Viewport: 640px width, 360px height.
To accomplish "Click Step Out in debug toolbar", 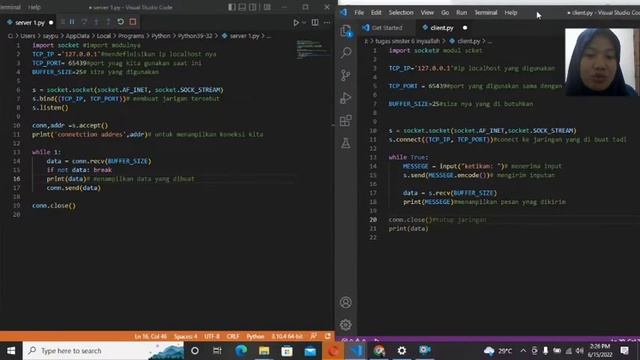I will (x=108, y=22).
